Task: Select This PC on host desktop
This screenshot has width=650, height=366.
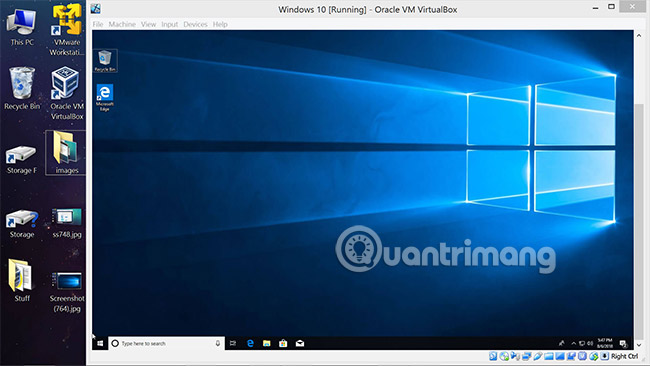Action: pos(22,27)
